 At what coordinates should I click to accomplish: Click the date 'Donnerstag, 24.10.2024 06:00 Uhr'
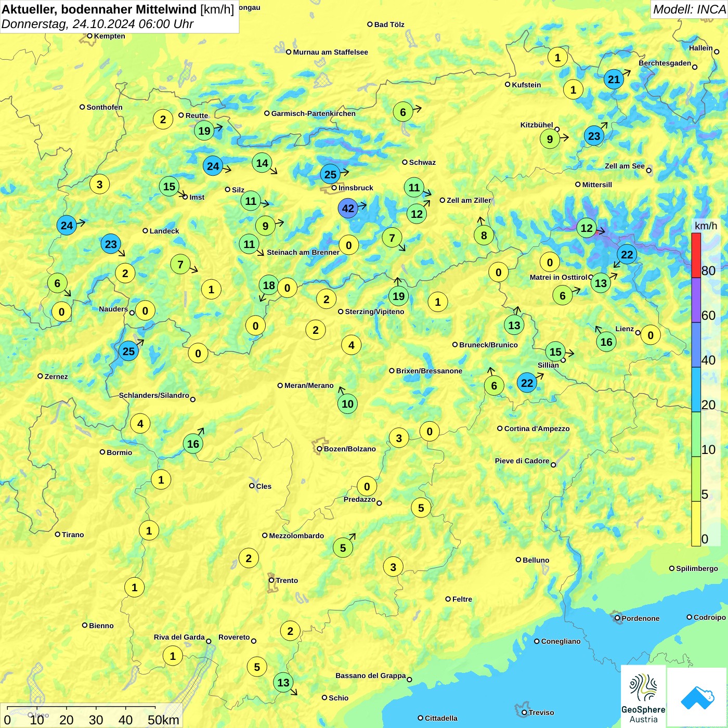tap(97, 24)
